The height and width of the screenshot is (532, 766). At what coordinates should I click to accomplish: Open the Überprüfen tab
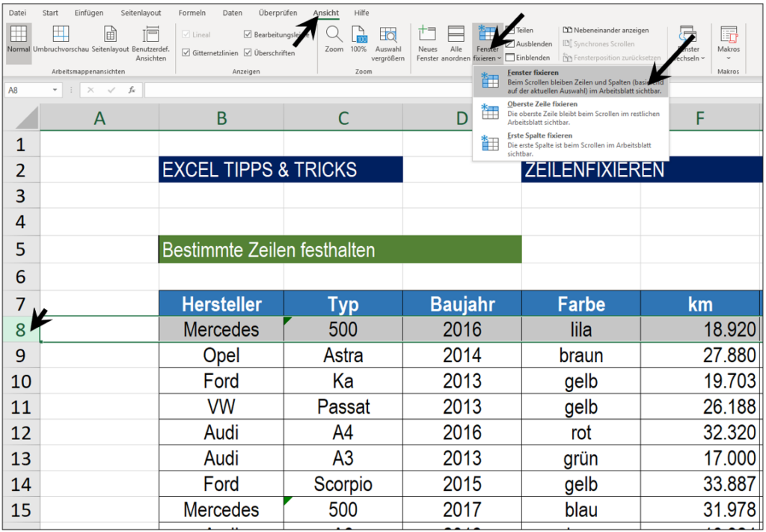(x=278, y=13)
